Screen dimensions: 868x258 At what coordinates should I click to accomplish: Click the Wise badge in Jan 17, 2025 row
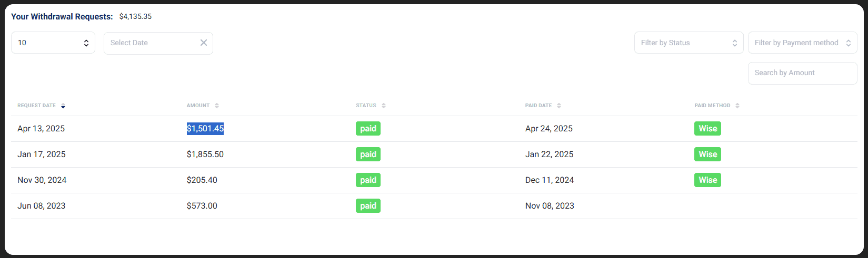(x=707, y=154)
